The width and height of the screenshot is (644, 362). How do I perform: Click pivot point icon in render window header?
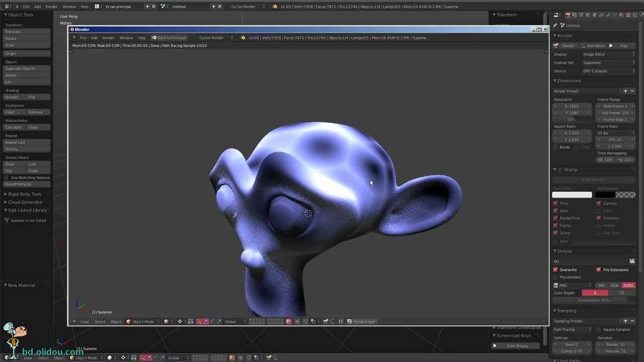[x=180, y=322]
